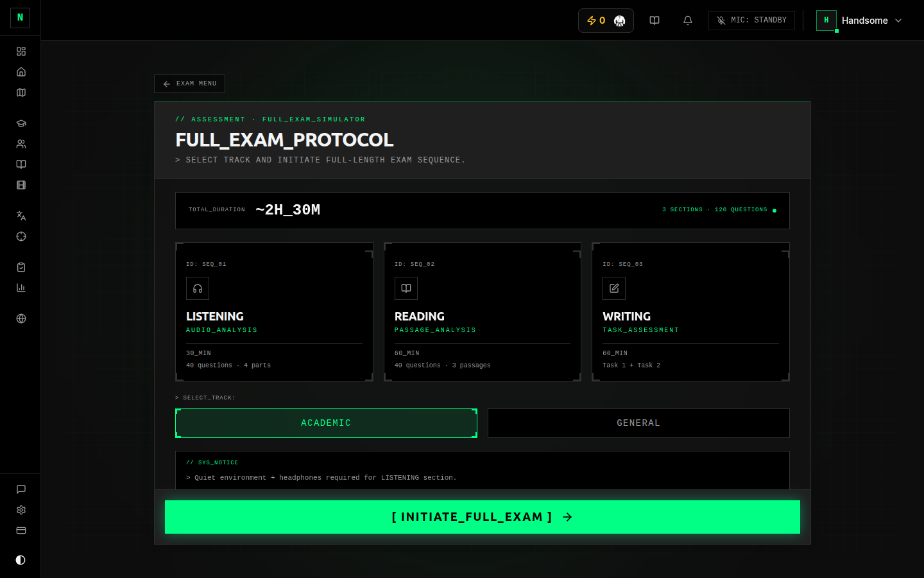
Task: Click 'Task 1 + Task 2' text
Action: [x=631, y=365]
